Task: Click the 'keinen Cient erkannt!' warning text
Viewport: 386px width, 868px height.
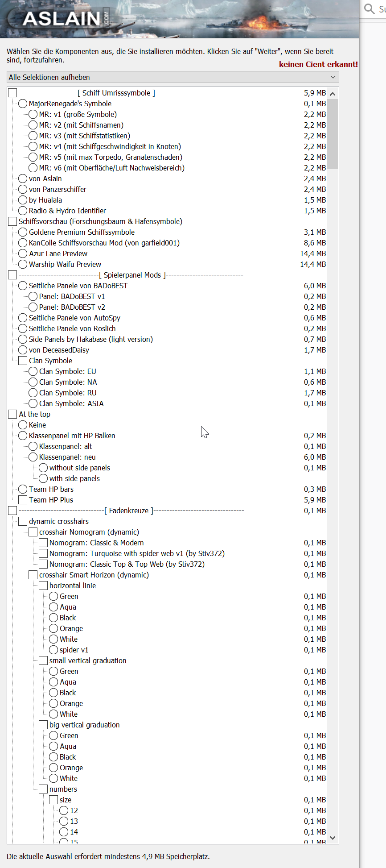Action: [x=318, y=64]
